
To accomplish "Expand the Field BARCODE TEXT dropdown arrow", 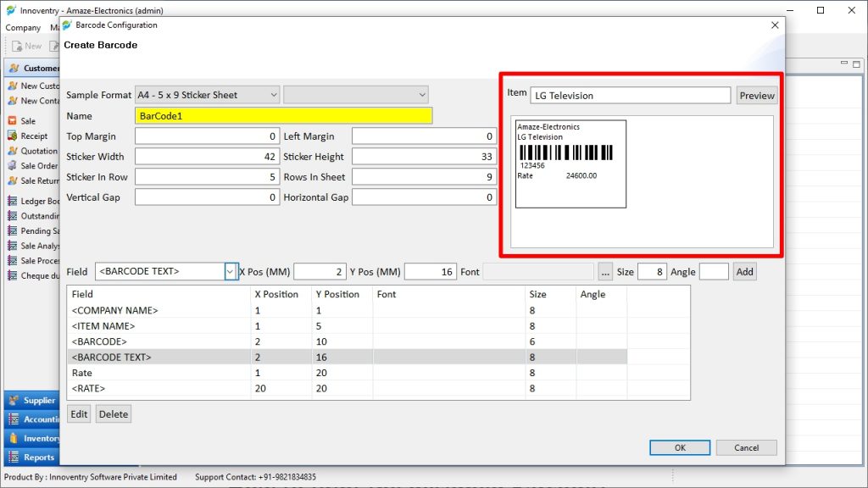I will [x=231, y=272].
